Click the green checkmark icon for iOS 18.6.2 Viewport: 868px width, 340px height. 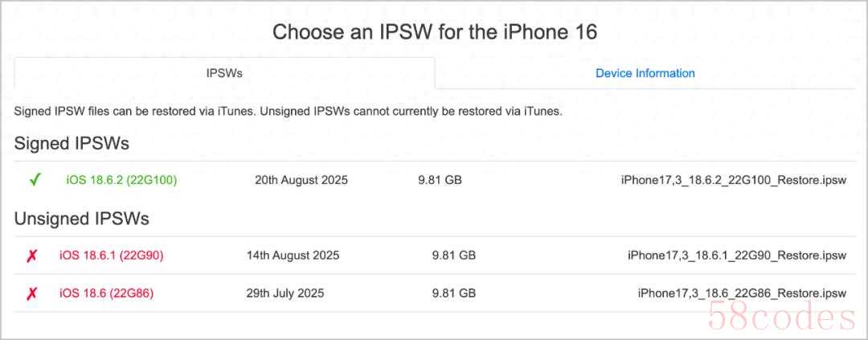(35, 180)
